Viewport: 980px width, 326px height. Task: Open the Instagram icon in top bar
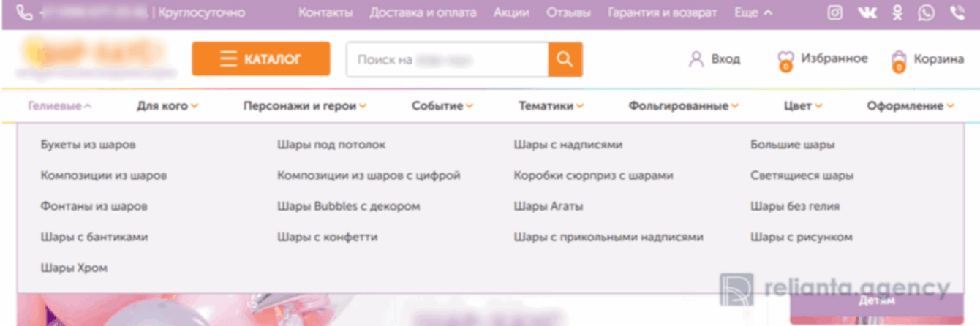tap(834, 12)
